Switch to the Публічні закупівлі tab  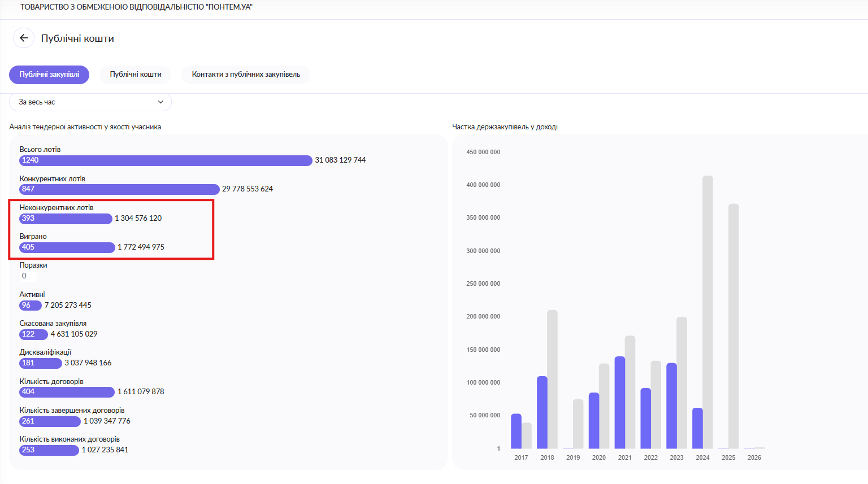click(x=49, y=75)
